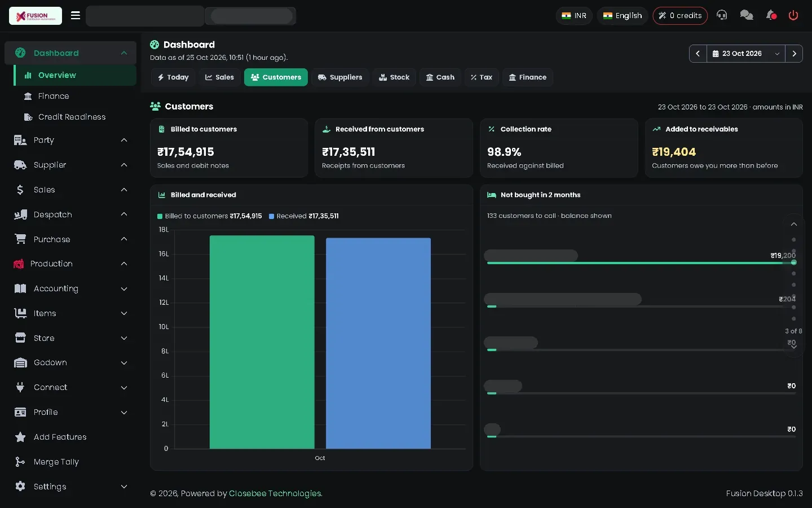Toggle the hamburger menu icon
The width and height of the screenshot is (812, 508).
coord(76,16)
